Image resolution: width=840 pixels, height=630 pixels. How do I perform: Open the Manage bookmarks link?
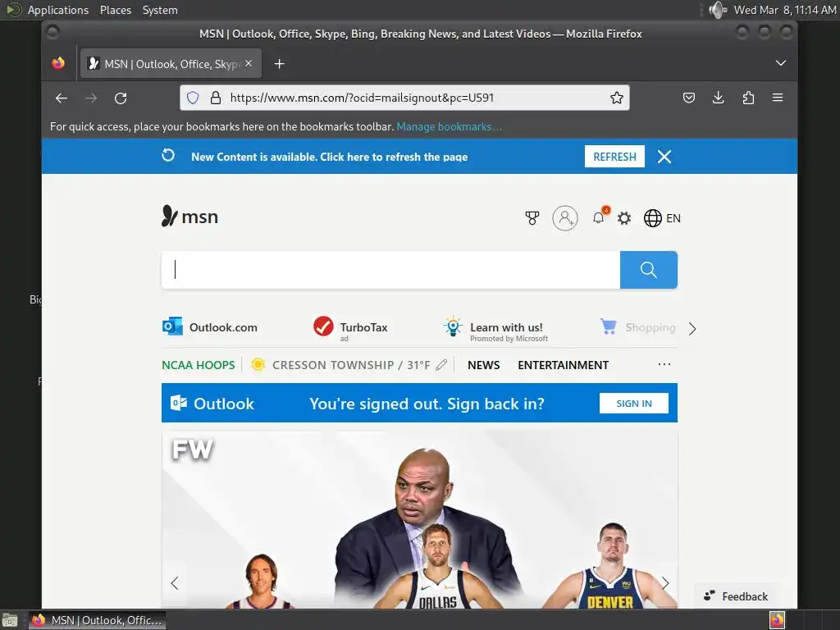449,127
